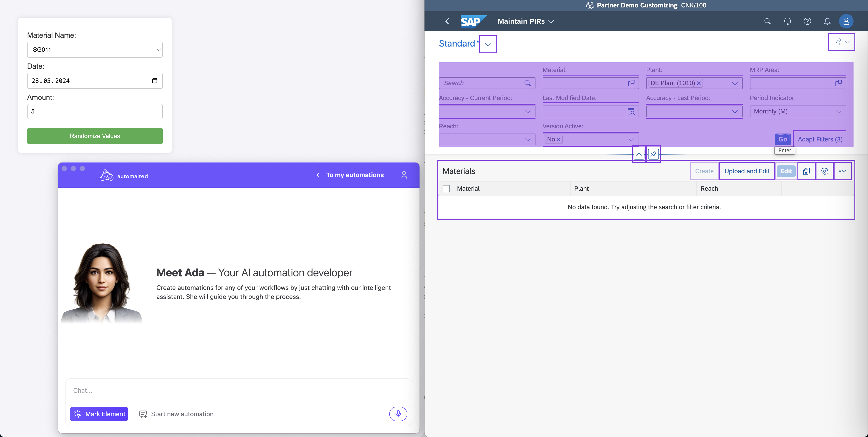Screen dimensions: 868x437
Task: Click the Randomize Values button
Action: pos(95,136)
